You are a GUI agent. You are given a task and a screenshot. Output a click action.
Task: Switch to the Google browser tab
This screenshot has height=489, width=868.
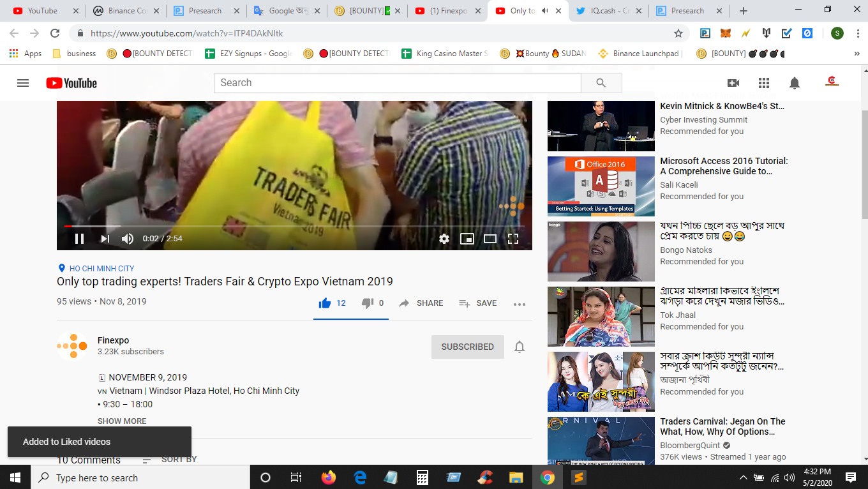(286, 11)
